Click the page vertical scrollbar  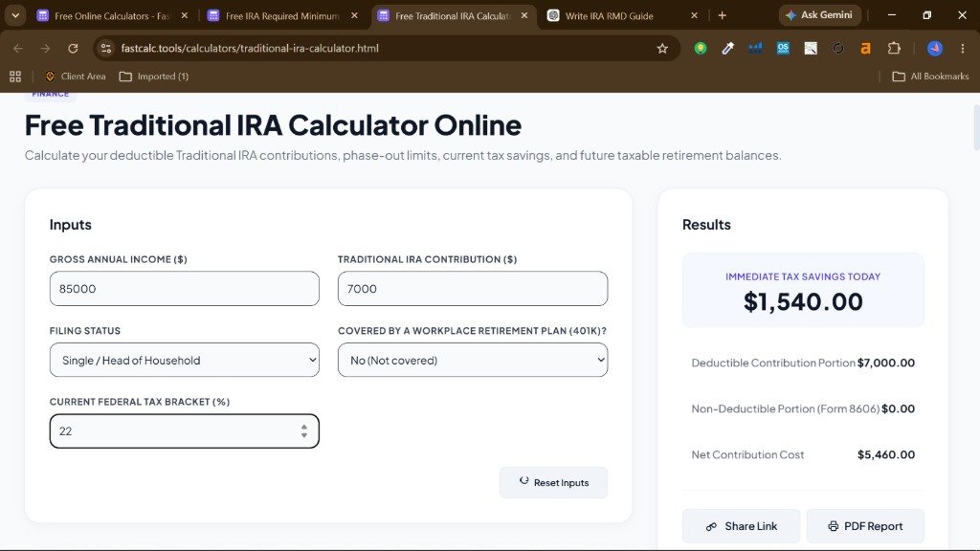pos(976,128)
